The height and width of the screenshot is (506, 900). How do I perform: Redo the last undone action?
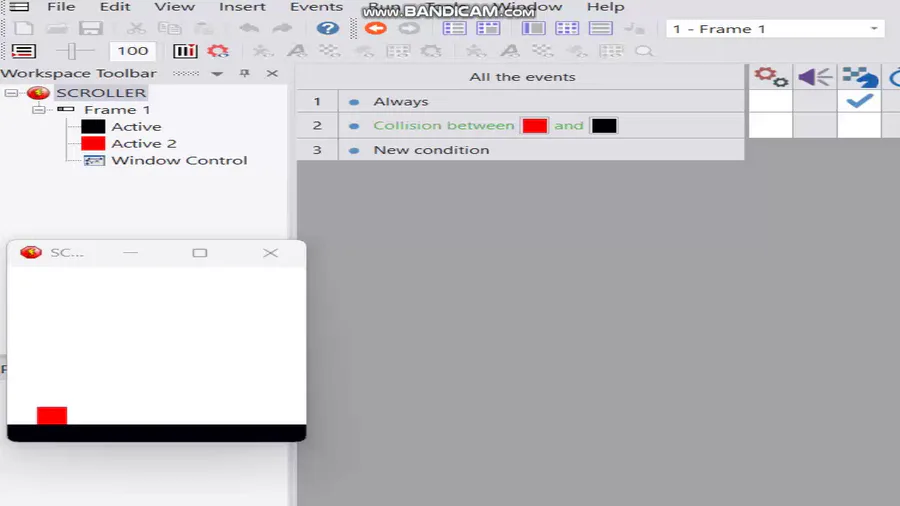(x=282, y=28)
